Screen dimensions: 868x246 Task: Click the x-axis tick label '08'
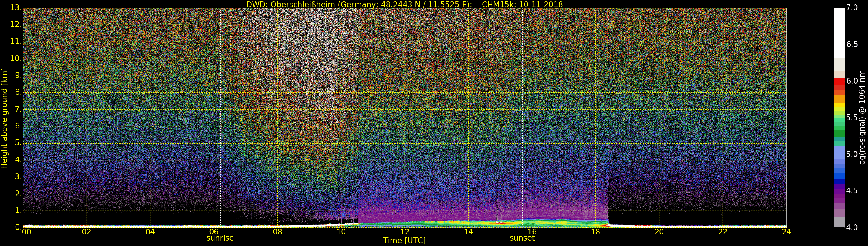point(277,232)
